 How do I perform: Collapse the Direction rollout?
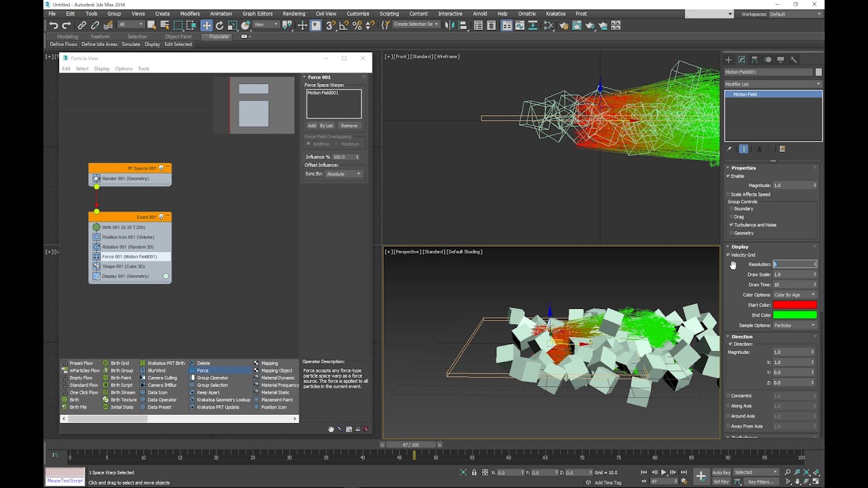click(742, 337)
